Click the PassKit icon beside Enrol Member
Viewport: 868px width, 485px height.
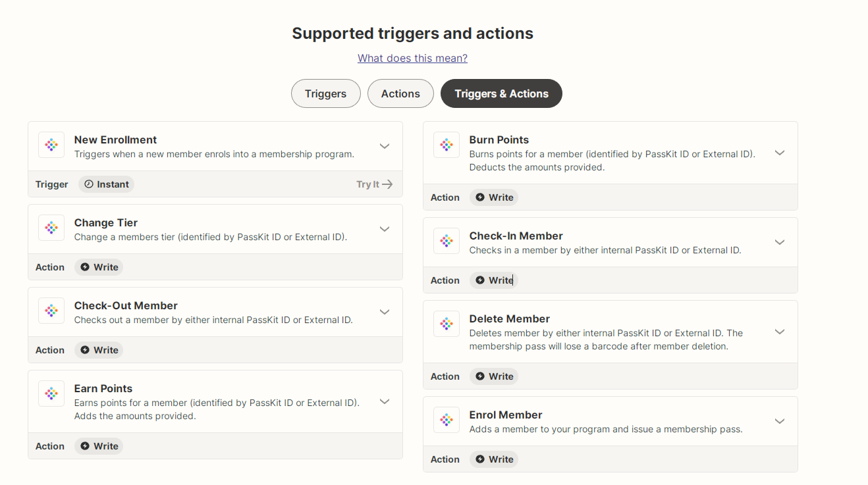447,420
